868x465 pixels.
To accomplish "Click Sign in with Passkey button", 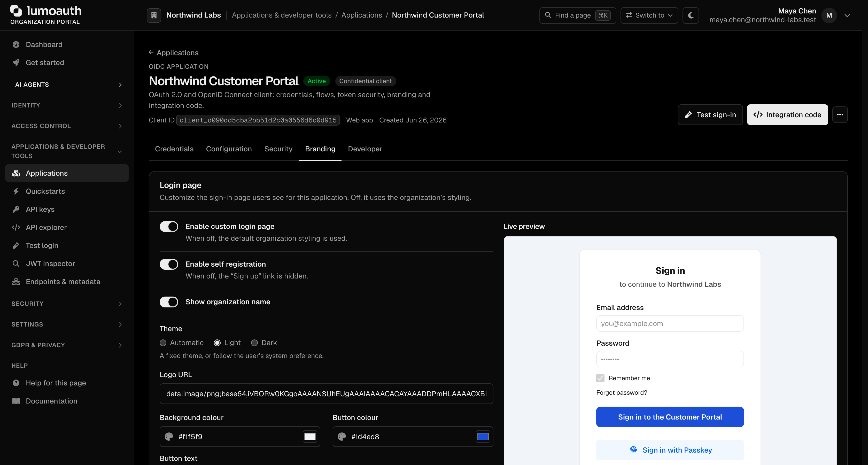I will (670, 450).
